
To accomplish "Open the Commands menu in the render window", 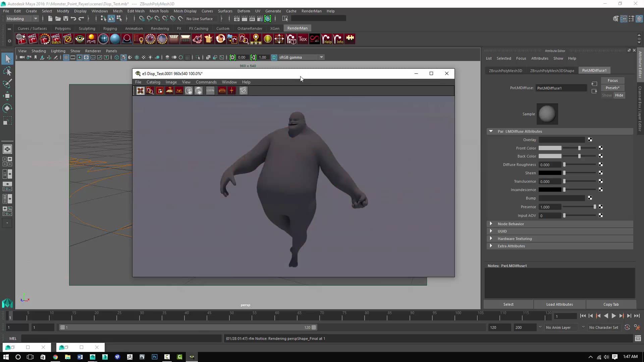I will coord(206,82).
